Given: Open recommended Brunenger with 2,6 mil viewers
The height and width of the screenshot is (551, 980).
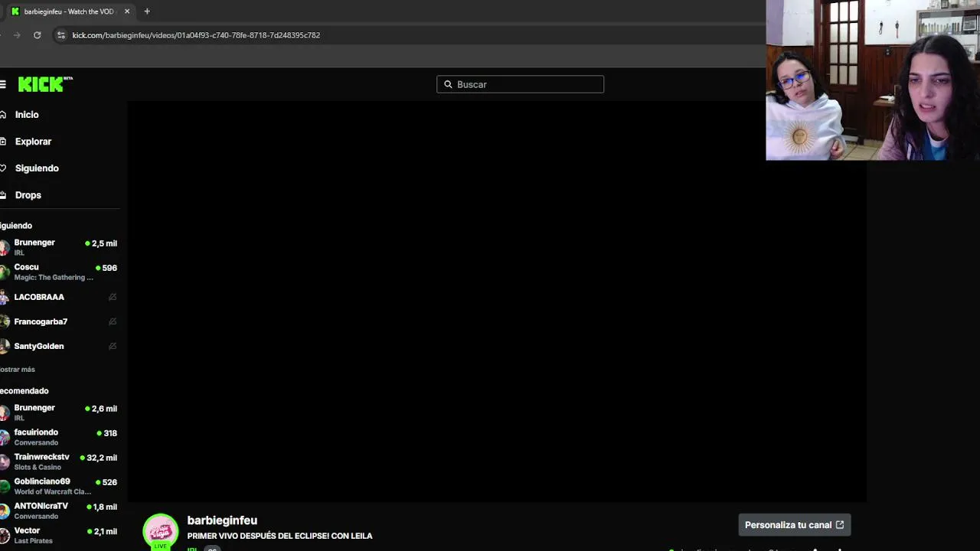Looking at the screenshot, I should pyautogui.click(x=60, y=412).
